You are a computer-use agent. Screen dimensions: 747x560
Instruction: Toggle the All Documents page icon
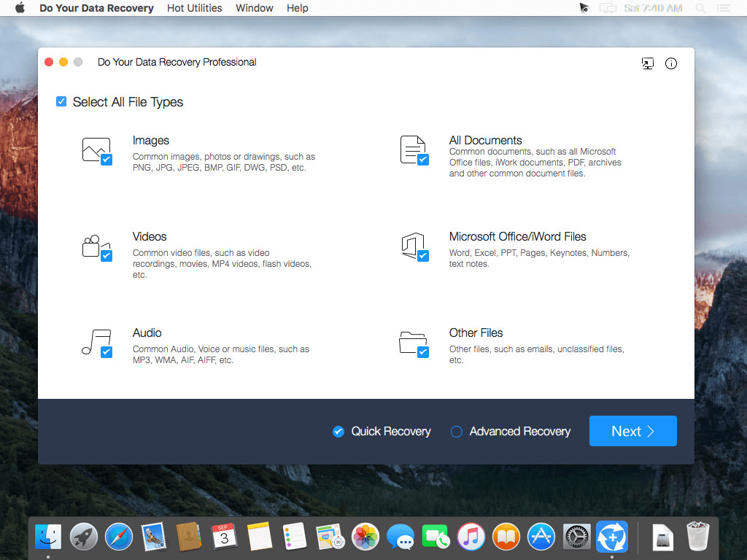[x=414, y=150]
